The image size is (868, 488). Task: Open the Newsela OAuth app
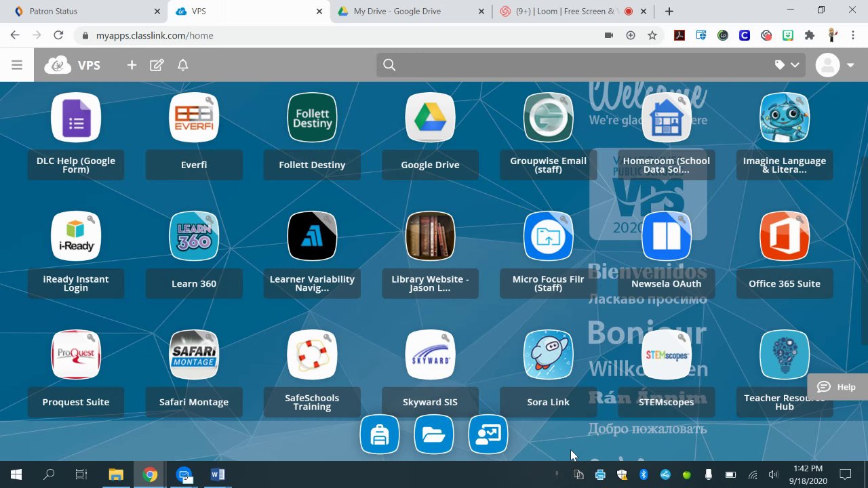tap(666, 236)
